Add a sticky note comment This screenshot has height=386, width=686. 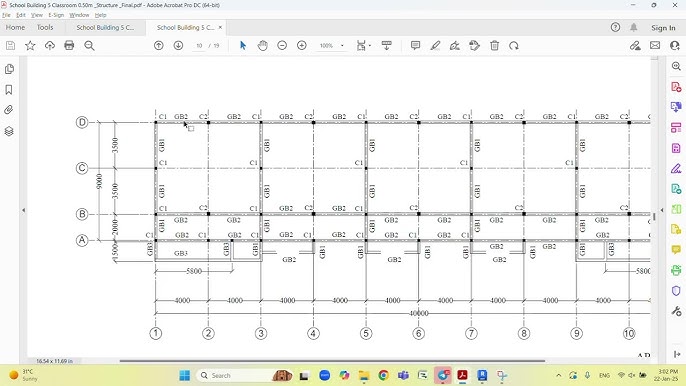416,46
